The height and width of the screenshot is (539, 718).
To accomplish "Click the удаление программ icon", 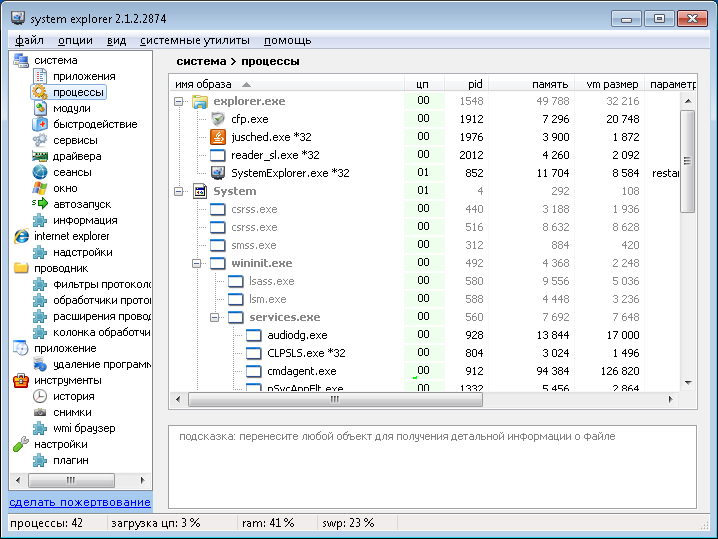I will (40, 365).
